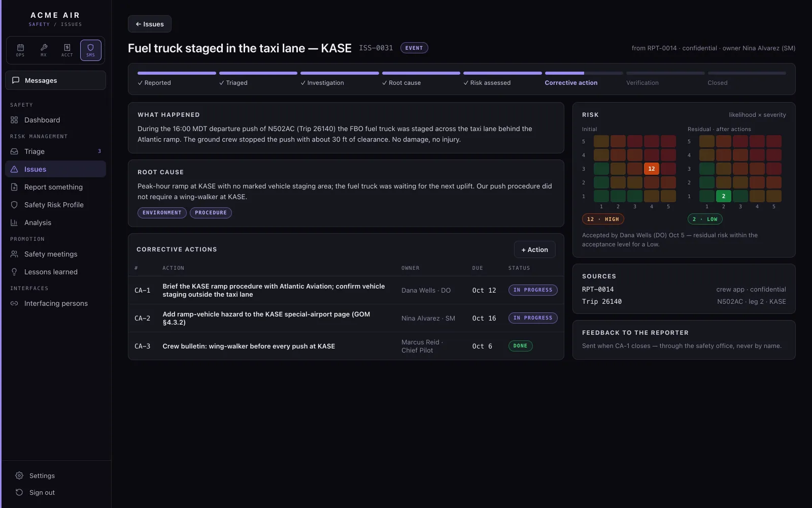The height and width of the screenshot is (508, 812).
Task: Open Lessons learned
Action: (x=56, y=272)
